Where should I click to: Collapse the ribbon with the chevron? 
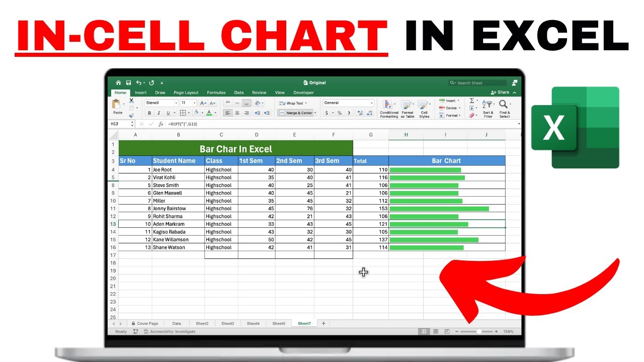(515, 93)
